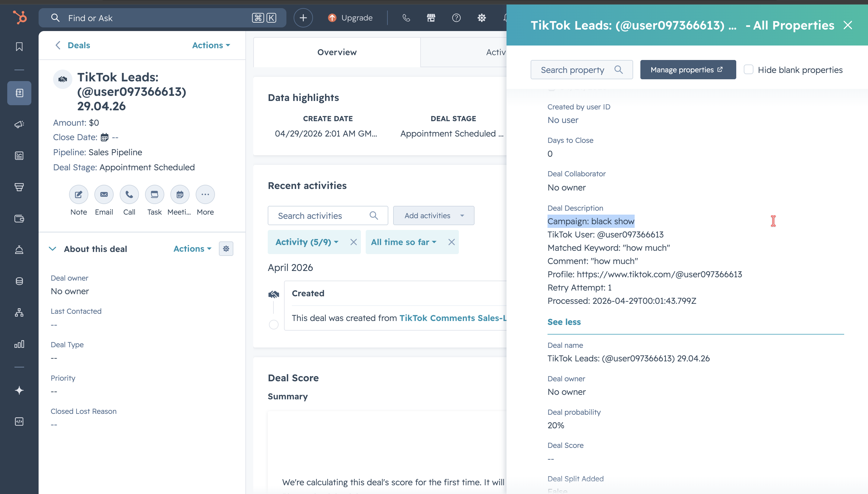This screenshot has width=868, height=494.
Task: Open the TikTok Comments Sales-L link
Action: tap(453, 318)
